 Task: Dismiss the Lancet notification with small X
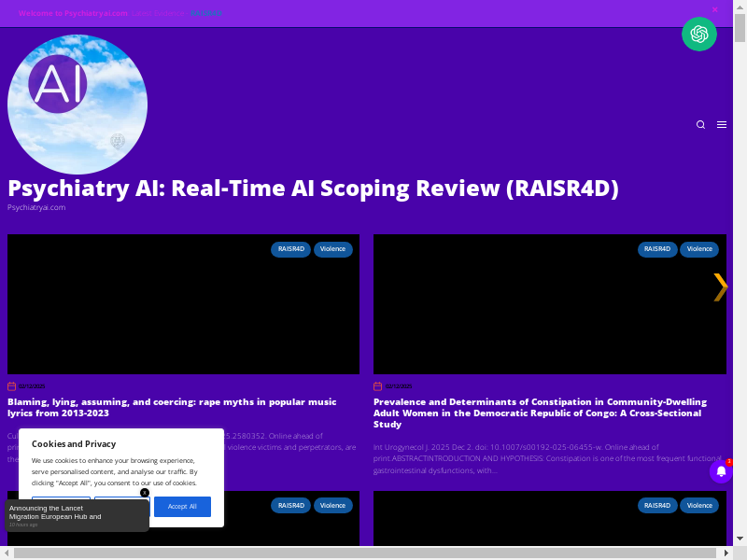tap(145, 493)
